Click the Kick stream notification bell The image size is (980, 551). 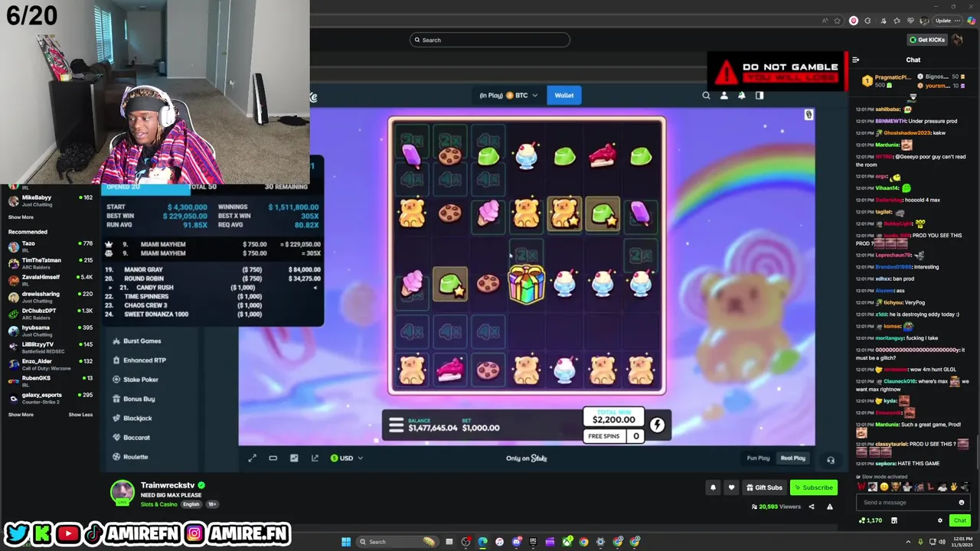(713, 487)
